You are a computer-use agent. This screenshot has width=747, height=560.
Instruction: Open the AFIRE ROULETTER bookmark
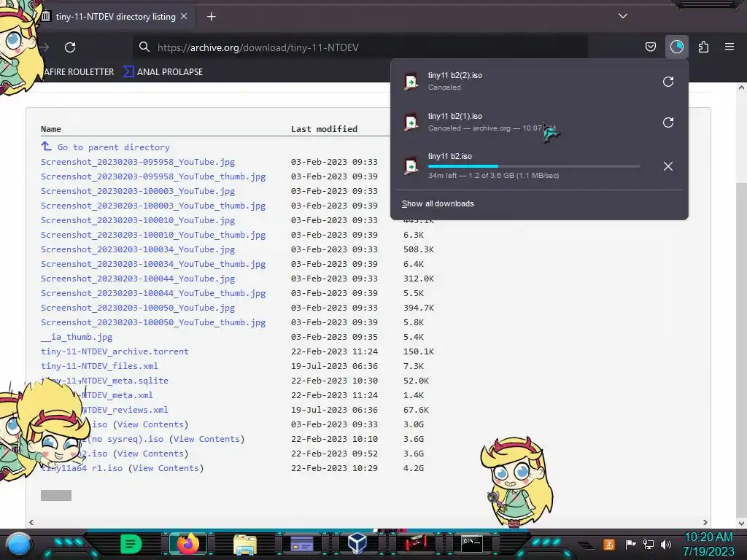point(79,72)
